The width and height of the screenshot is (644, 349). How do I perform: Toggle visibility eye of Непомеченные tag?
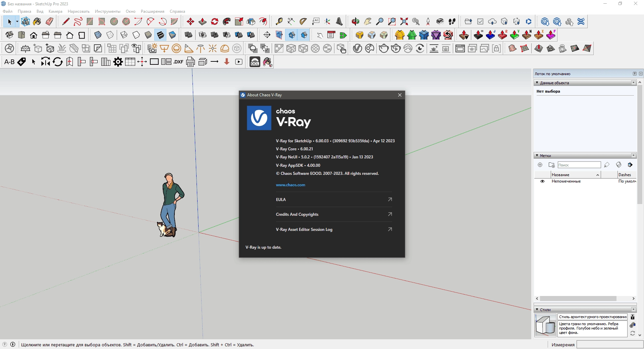(x=542, y=181)
